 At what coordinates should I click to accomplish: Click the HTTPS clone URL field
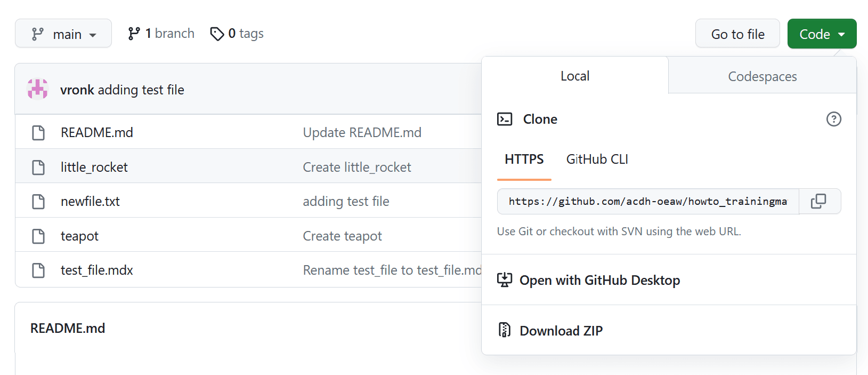pos(647,201)
